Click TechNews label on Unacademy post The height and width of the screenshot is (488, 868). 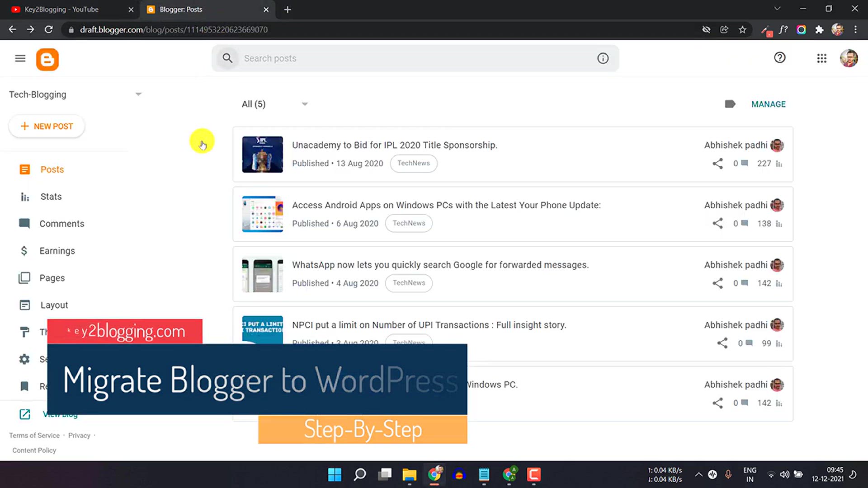pos(414,163)
